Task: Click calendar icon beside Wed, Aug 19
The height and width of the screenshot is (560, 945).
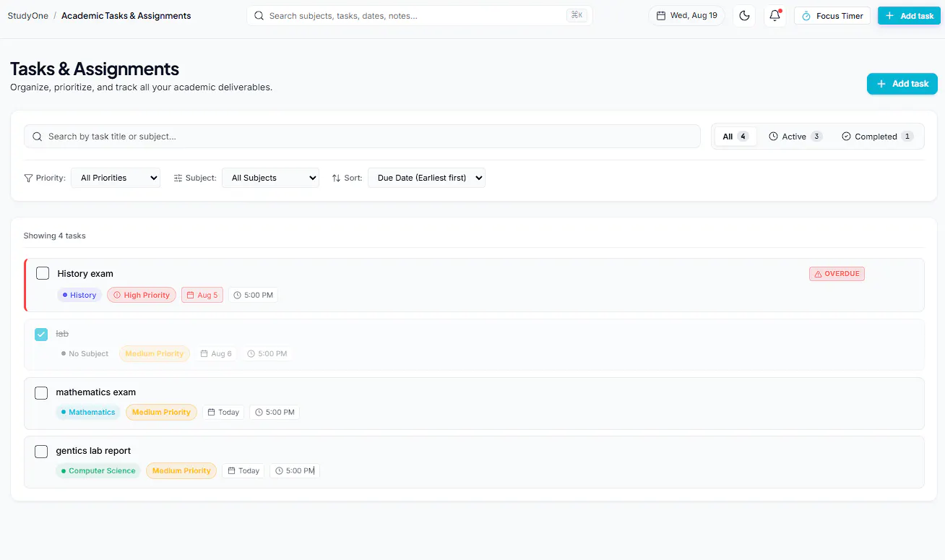Action: pos(661,15)
